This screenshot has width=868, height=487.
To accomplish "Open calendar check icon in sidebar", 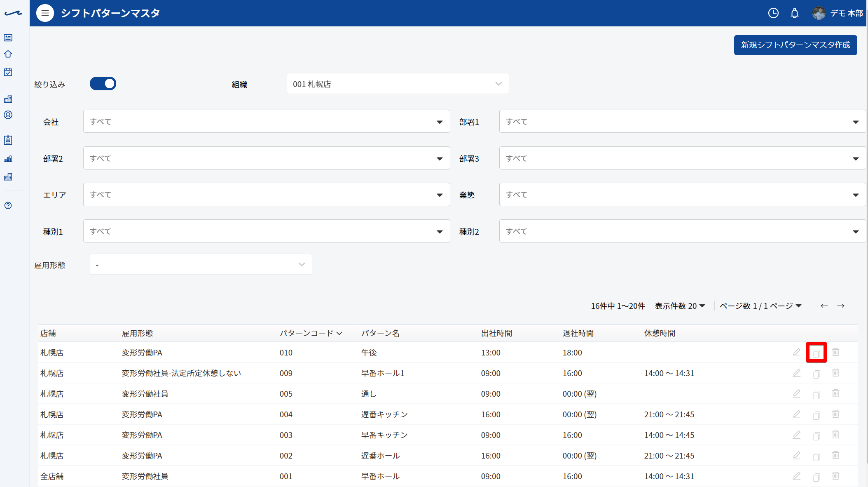I will [x=8, y=72].
